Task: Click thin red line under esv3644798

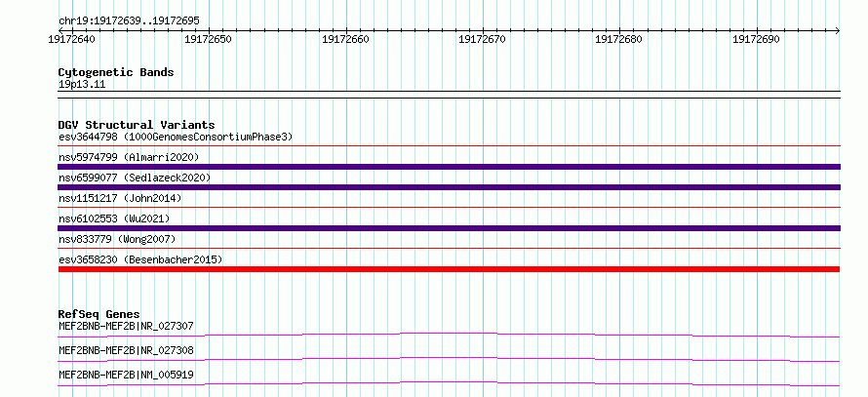Action: [449, 145]
